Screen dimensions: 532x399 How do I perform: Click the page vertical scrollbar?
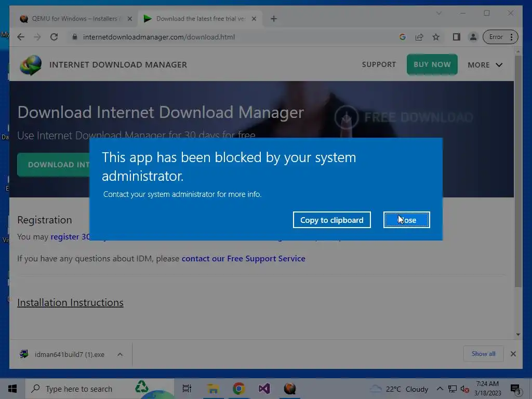(518, 171)
